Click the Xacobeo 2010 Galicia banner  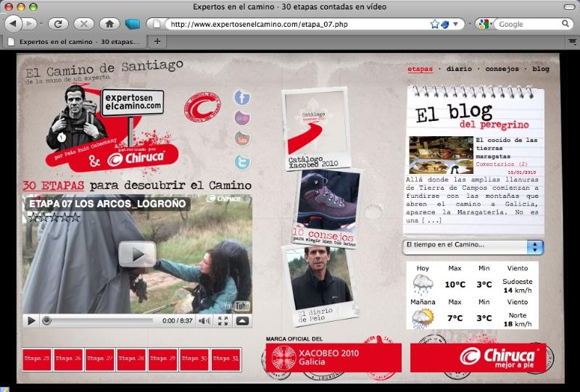pyautogui.click(x=333, y=358)
